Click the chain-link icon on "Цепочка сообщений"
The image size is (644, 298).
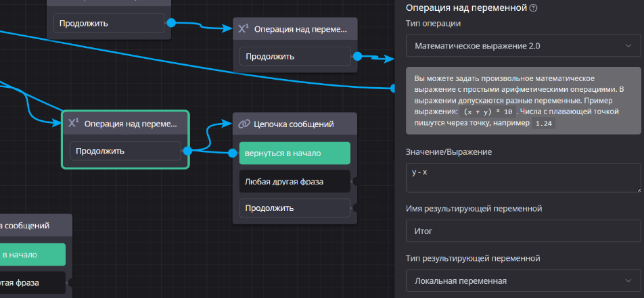tap(244, 124)
